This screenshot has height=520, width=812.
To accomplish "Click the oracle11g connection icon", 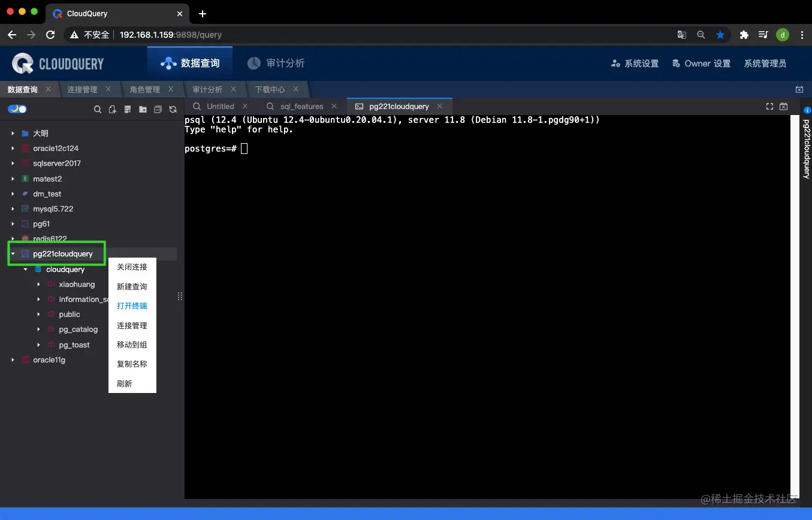I will coord(25,359).
